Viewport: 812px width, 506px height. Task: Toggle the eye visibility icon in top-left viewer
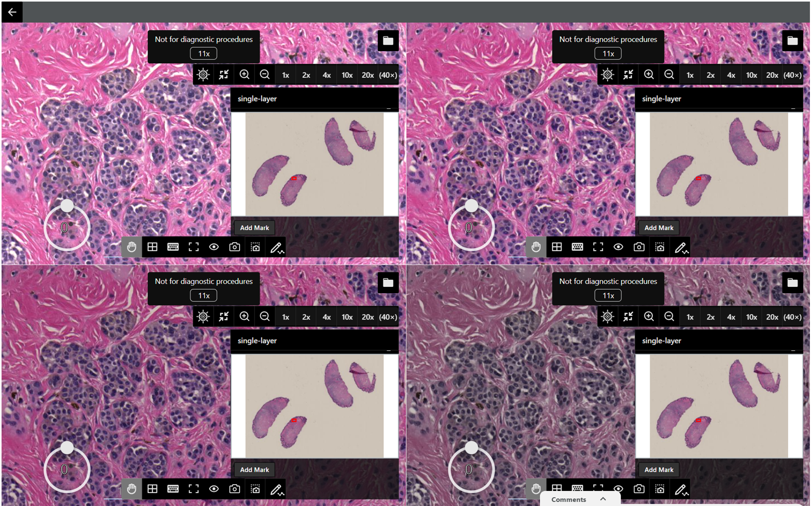click(214, 247)
